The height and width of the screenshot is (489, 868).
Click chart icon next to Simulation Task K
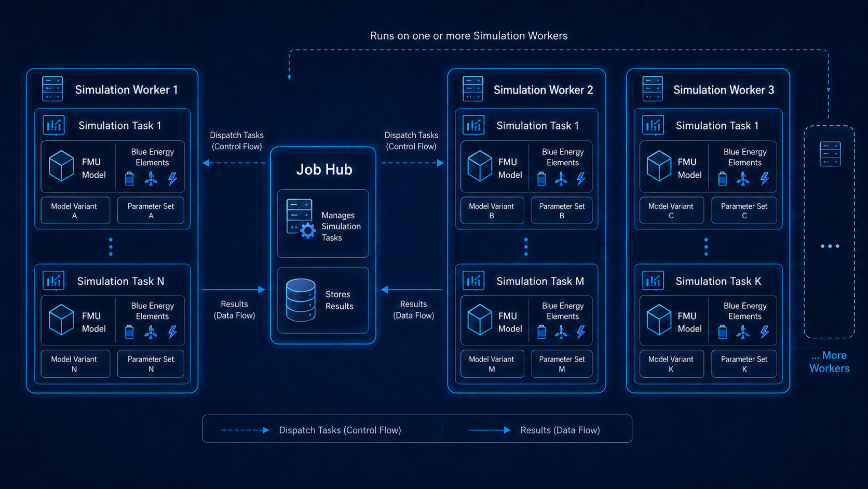[653, 281]
